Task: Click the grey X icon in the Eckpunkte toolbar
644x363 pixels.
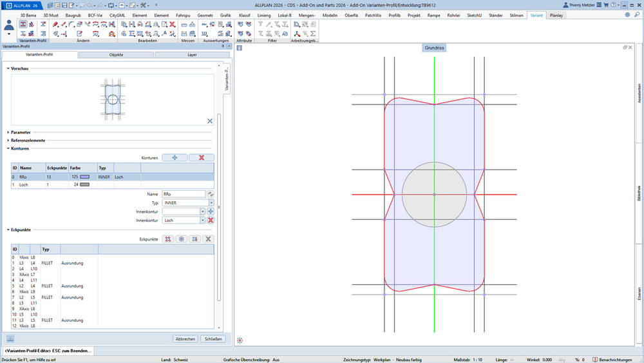Action: pyautogui.click(x=208, y=239)
